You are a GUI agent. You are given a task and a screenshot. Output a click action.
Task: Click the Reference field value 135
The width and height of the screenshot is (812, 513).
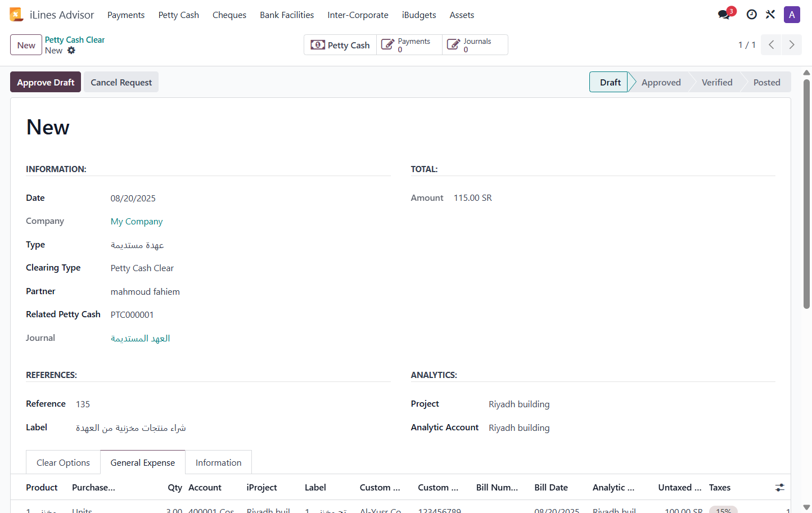click(83, 404)
